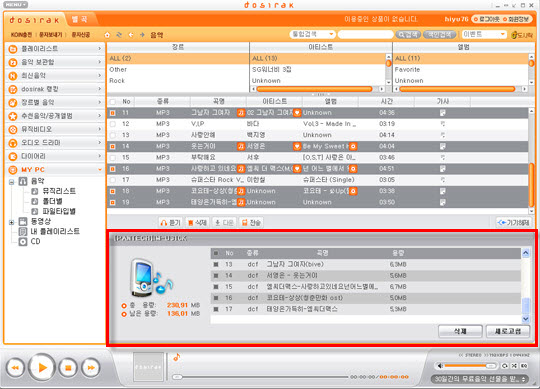
Task: Click the search input field
Action: (365, 34)
